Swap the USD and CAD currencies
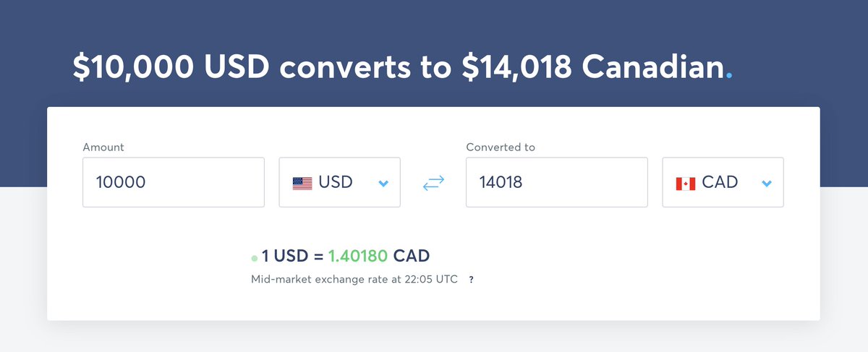This screenshot has width=868, height=352. click(x=433, y=184)
